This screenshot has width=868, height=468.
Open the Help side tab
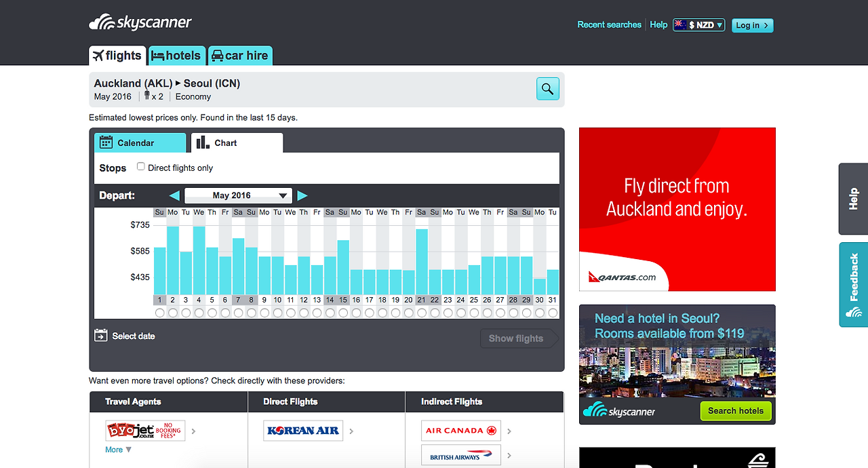click(x=854, y=199)
